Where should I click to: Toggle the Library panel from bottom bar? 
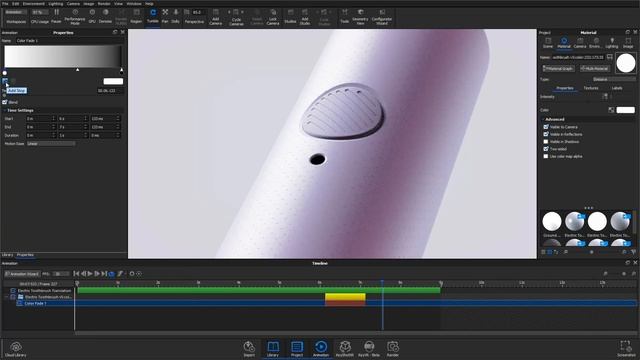[x=273, y=349]
